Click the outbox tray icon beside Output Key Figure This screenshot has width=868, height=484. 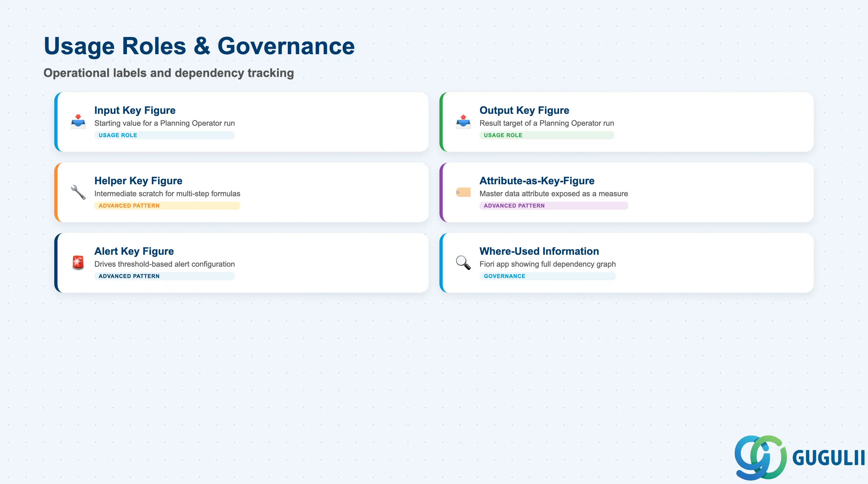(x=463, y=122)
